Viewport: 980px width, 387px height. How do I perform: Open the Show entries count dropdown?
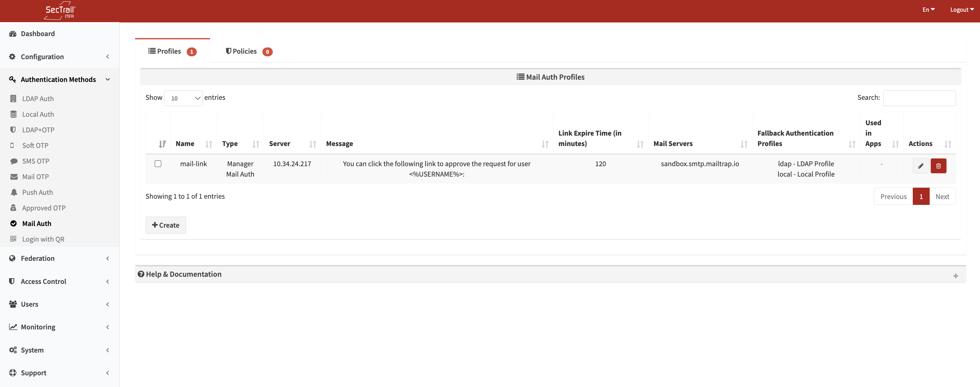coord(183,98)
